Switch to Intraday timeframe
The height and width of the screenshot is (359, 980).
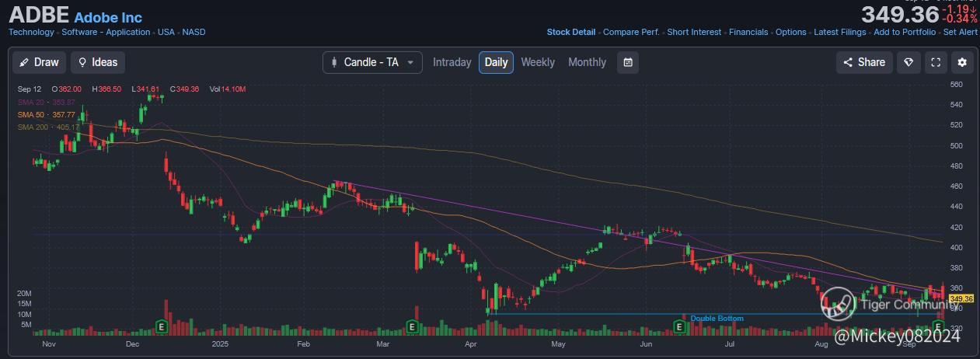click(x=452, y=62)
